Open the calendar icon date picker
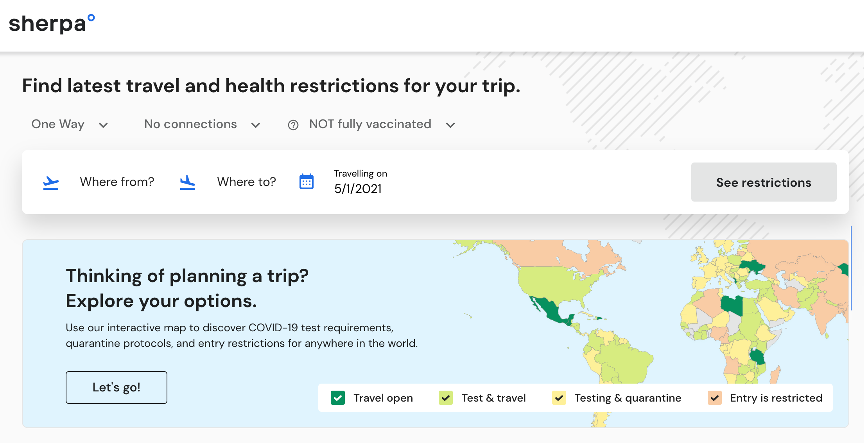868x443 pixels. coord(307,182)
